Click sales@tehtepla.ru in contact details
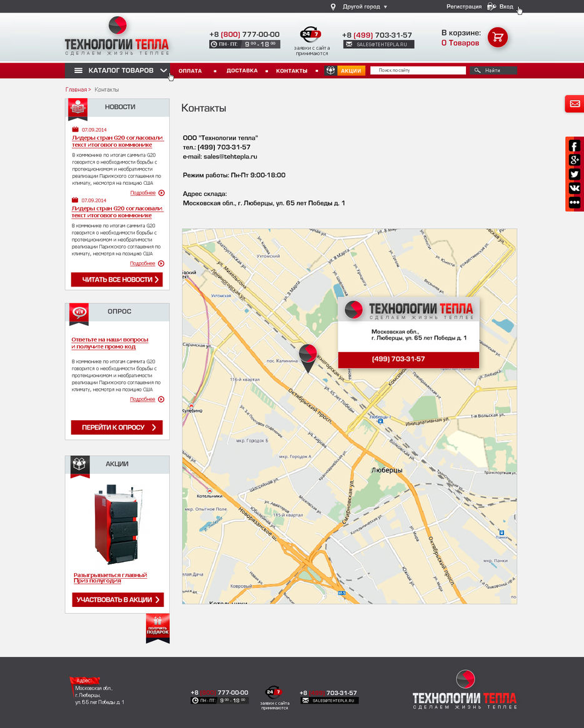 pyautogui.click(x=230, y=157)
